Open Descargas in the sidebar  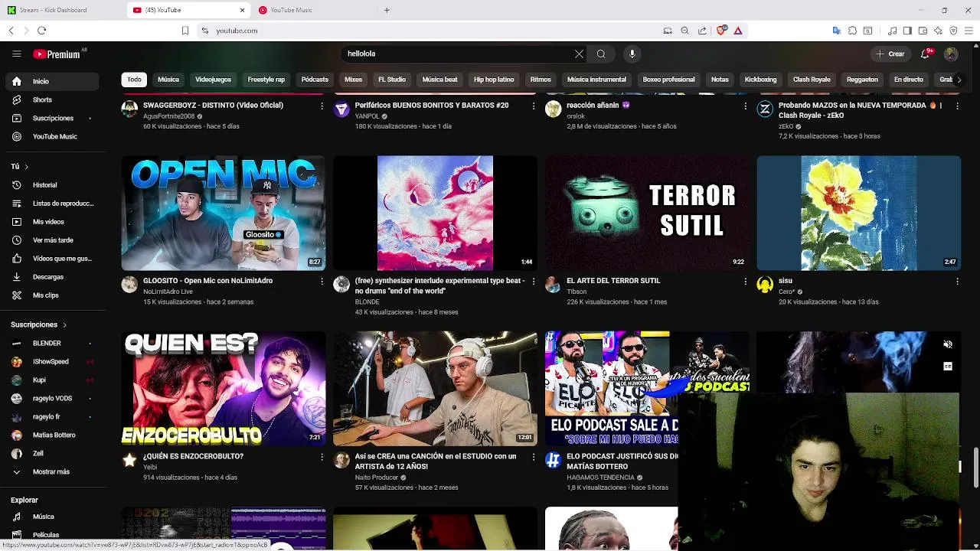coord(52,276)
